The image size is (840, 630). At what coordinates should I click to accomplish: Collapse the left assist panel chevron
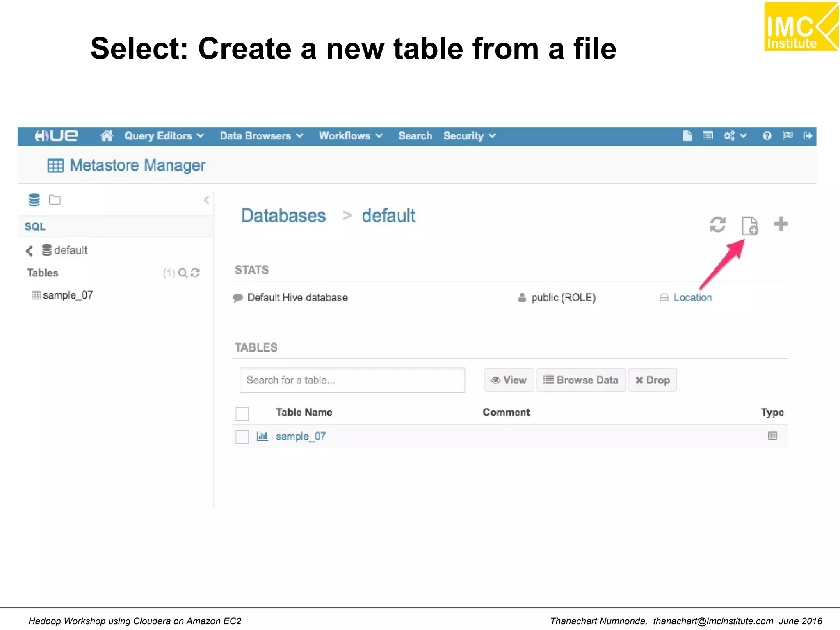point(206,200)
